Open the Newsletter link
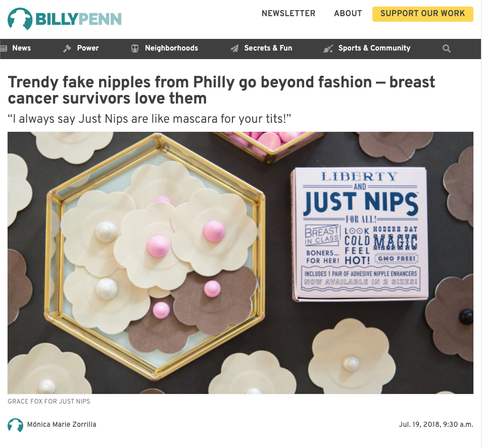This screenshot has width=482, height=448. 288,14
